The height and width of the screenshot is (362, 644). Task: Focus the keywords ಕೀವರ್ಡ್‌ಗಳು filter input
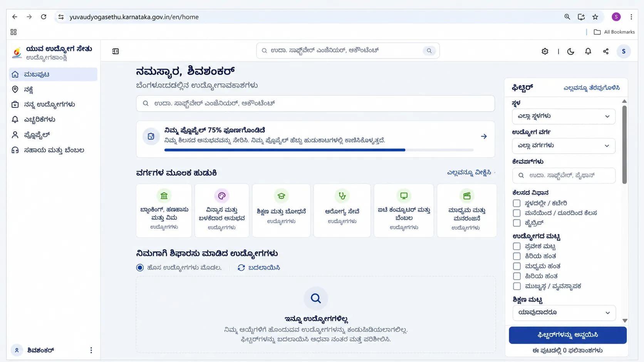pyautogui.click(x=563, y=175)
